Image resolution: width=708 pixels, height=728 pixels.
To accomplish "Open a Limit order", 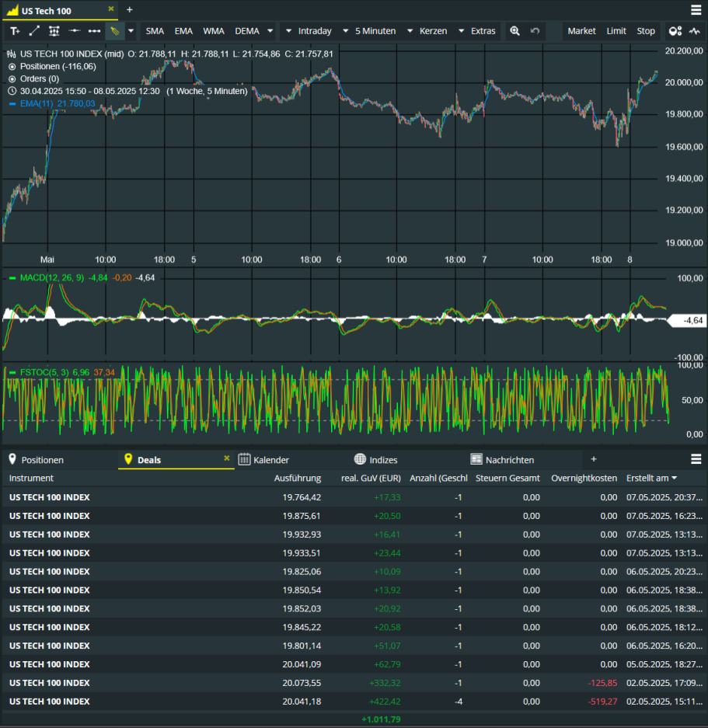I will coord(616,31).
